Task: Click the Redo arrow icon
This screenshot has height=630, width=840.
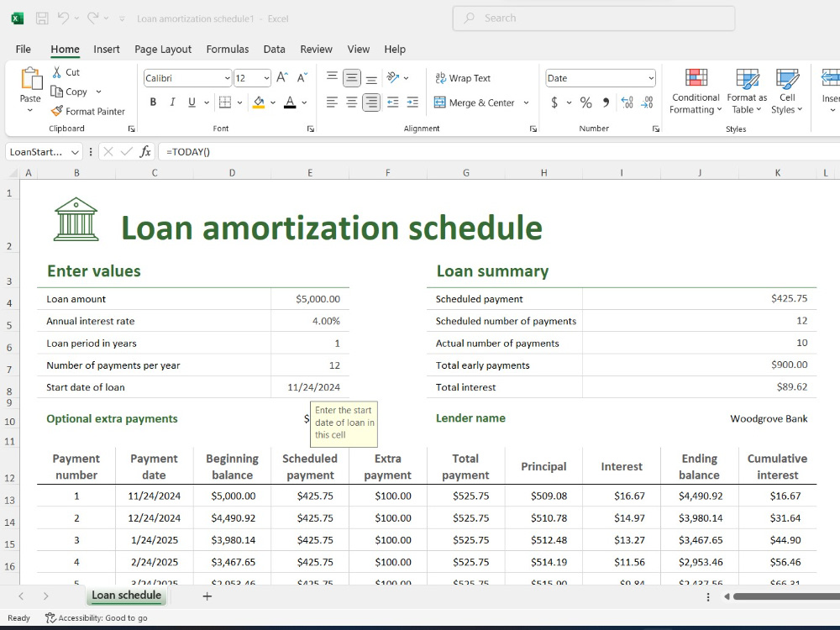Action: click(92, 18)
